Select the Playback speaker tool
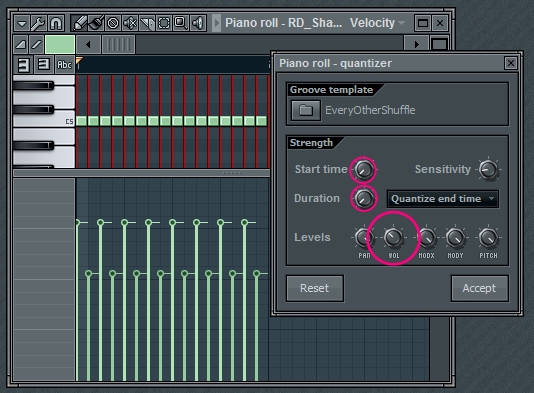 point(198,23)
